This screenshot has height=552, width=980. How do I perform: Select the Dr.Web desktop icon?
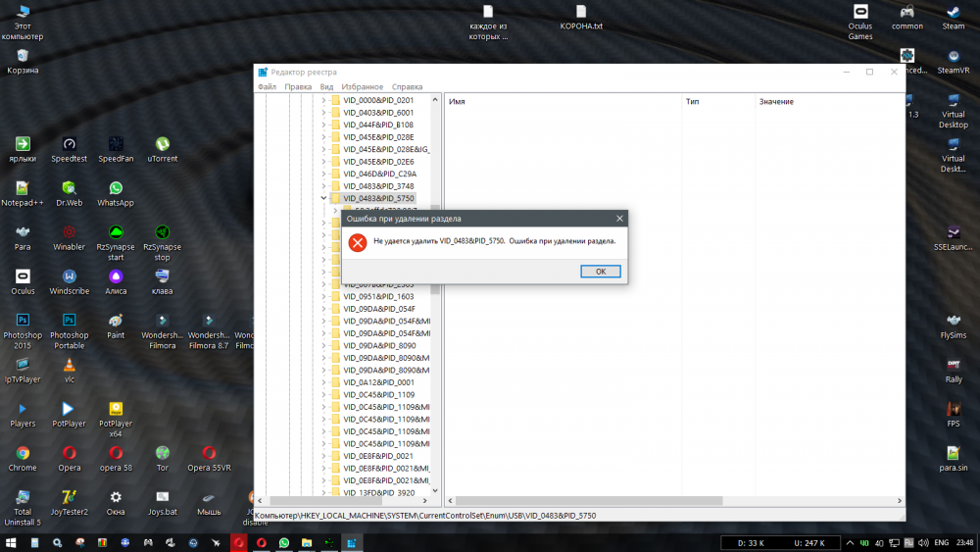[x=69, y=194]
